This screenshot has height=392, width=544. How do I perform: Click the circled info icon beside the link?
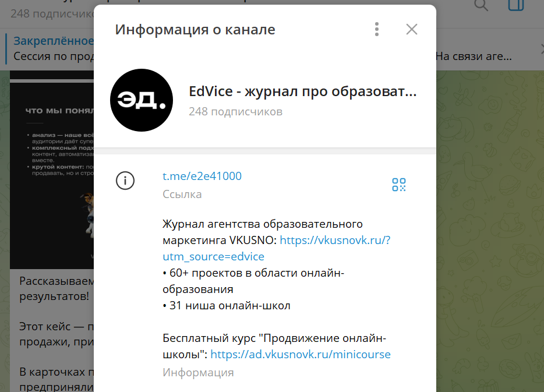(125, 181)
